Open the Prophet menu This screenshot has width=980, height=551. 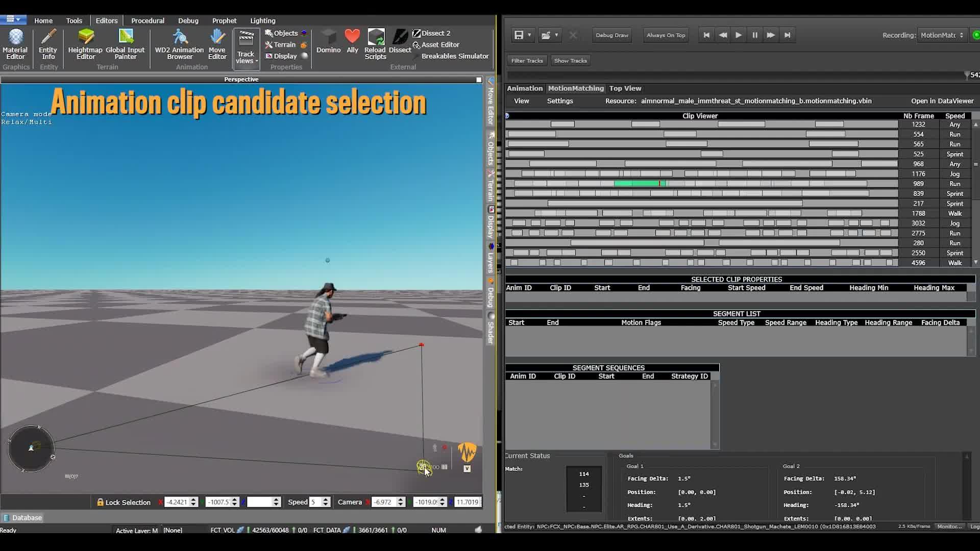(x=224, y=20)
